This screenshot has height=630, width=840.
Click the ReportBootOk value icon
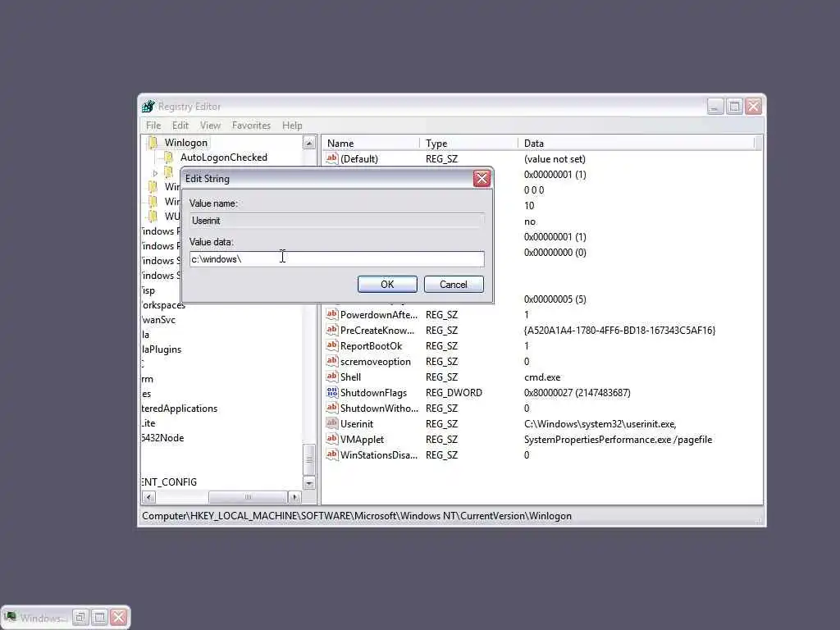(x=332, y=345)
